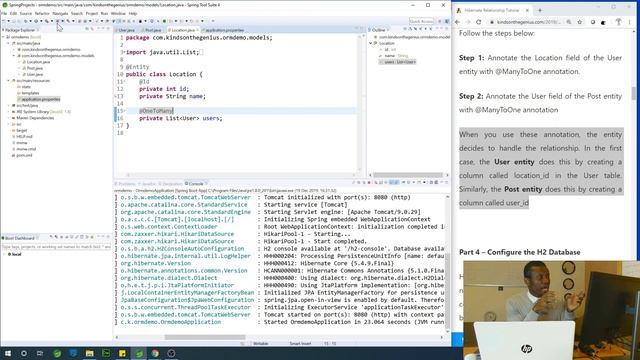Select the static folder in Package Explorer
This screenshot has width=640, height=360.
click(x=26, y=87)
